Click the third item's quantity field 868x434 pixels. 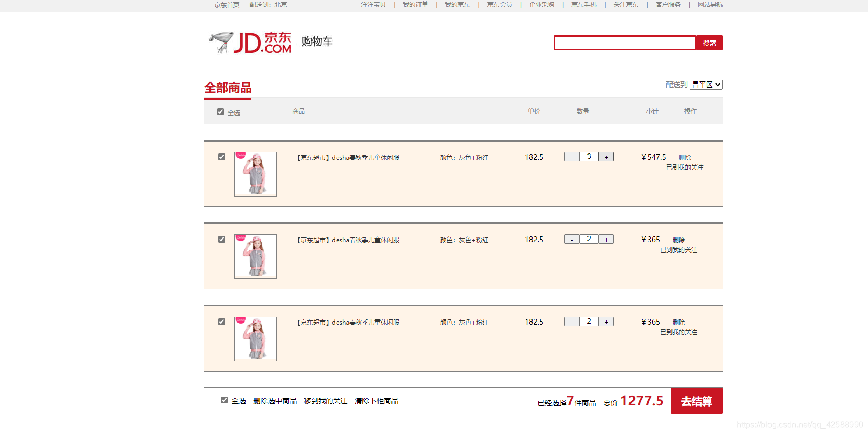(589, 321)
